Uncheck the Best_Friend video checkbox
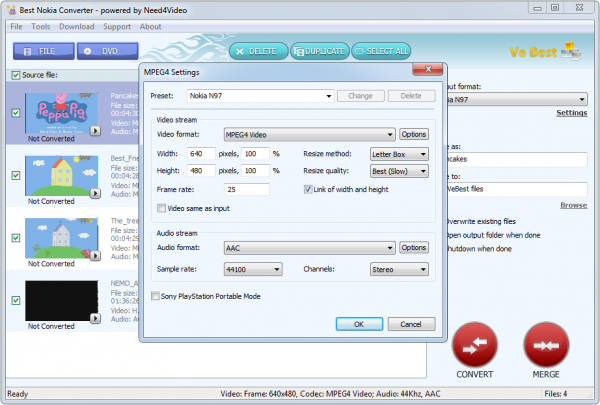This screenshot has height=405, width=600. (16, 175)
